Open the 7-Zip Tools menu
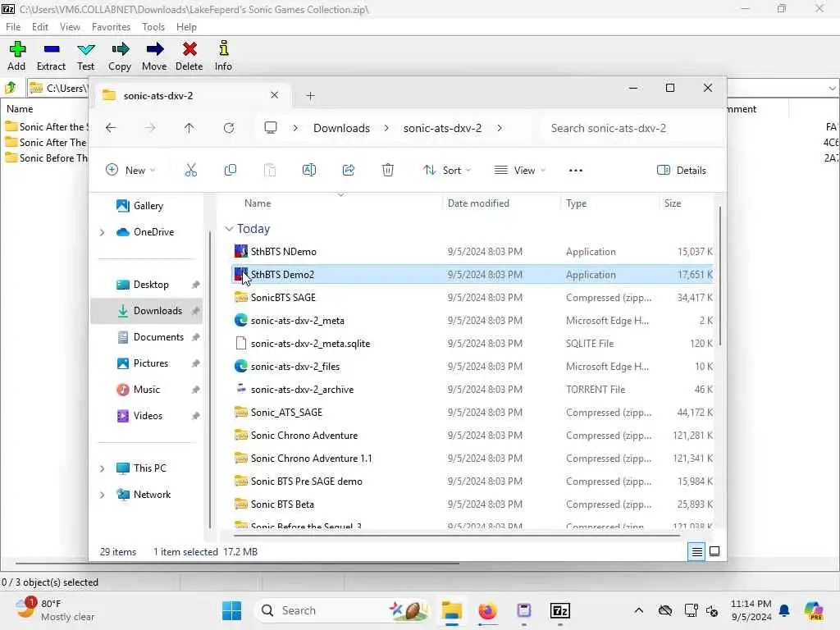840x630 pixels. click(153, 27)
